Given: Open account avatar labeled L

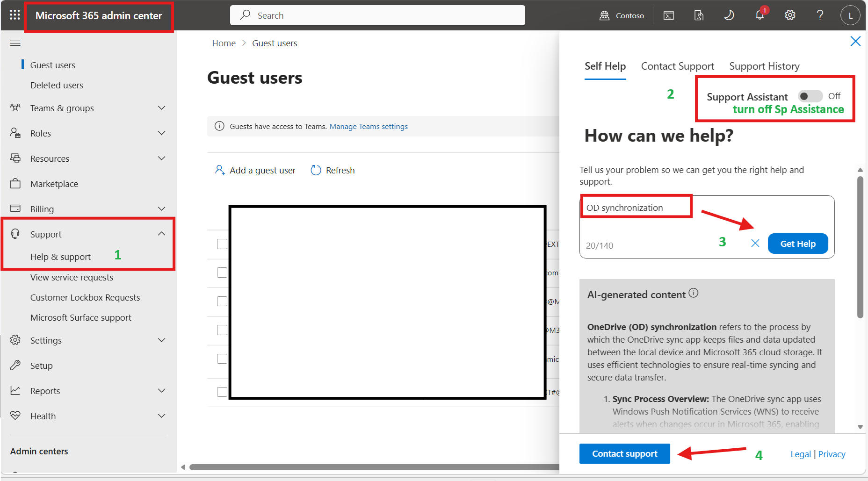Looking at the screenshot, I should pos(850,15).
